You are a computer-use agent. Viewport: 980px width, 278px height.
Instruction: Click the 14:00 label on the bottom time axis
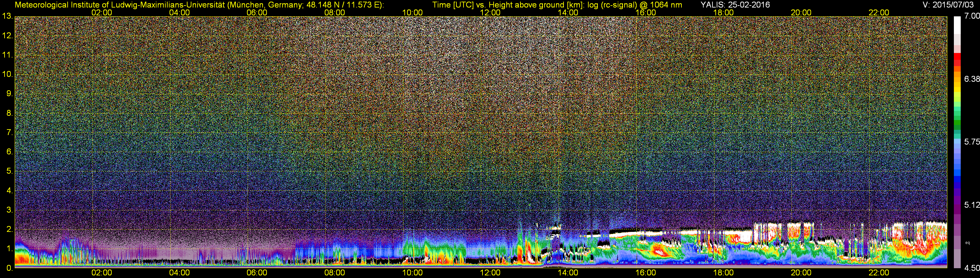pos(568,273)
